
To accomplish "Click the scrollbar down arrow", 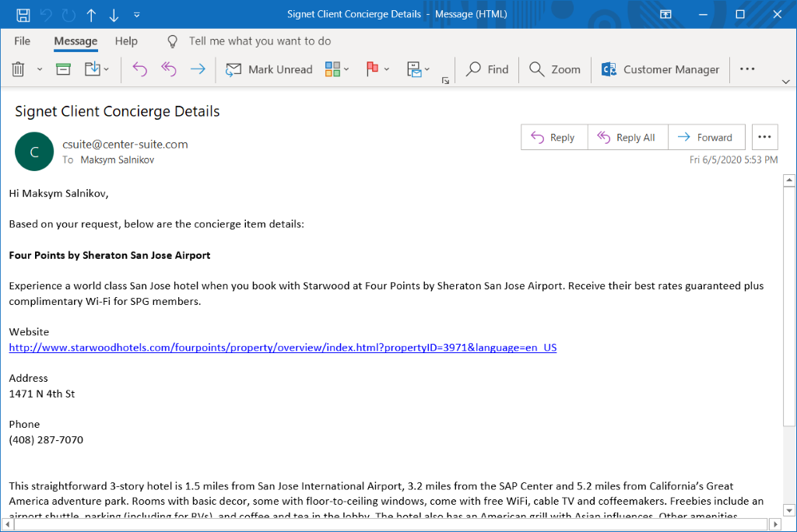I will [789, 511].
